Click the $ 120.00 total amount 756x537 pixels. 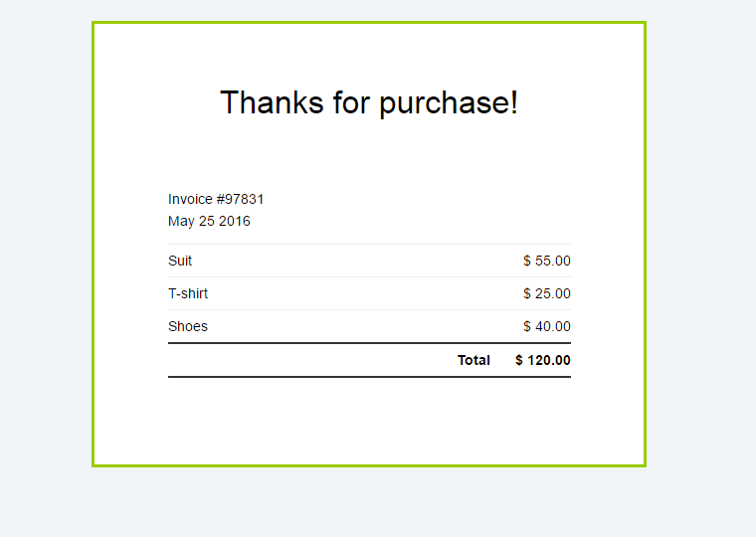click(x=543, y=360)
